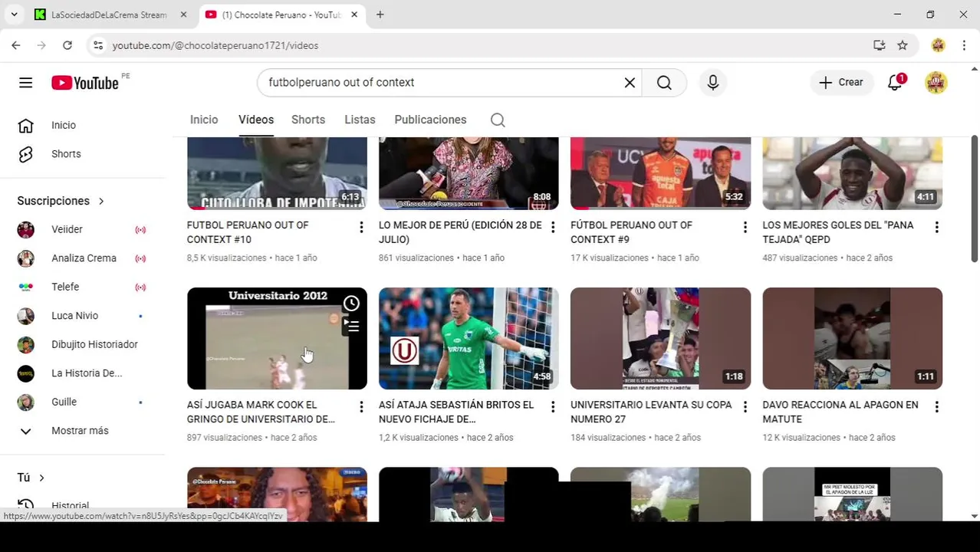Viewport: 980px width, 552px height.
Task: Switch to Inicio channel tab
Action: [204, 120]
